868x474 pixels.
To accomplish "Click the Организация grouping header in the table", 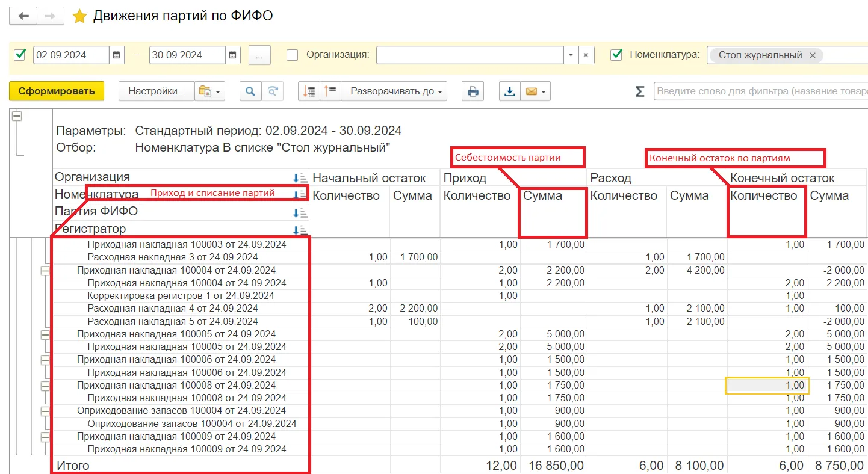I will click(92, 177).
